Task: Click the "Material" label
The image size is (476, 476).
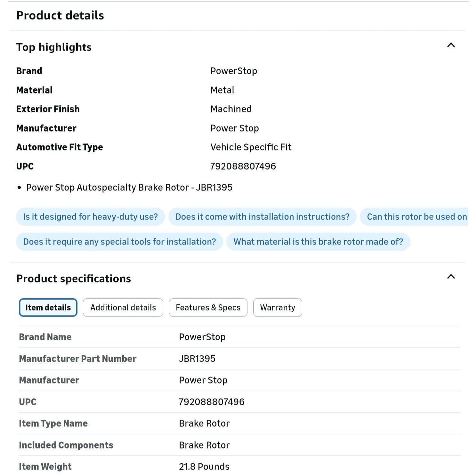Action: coord(34,90)
